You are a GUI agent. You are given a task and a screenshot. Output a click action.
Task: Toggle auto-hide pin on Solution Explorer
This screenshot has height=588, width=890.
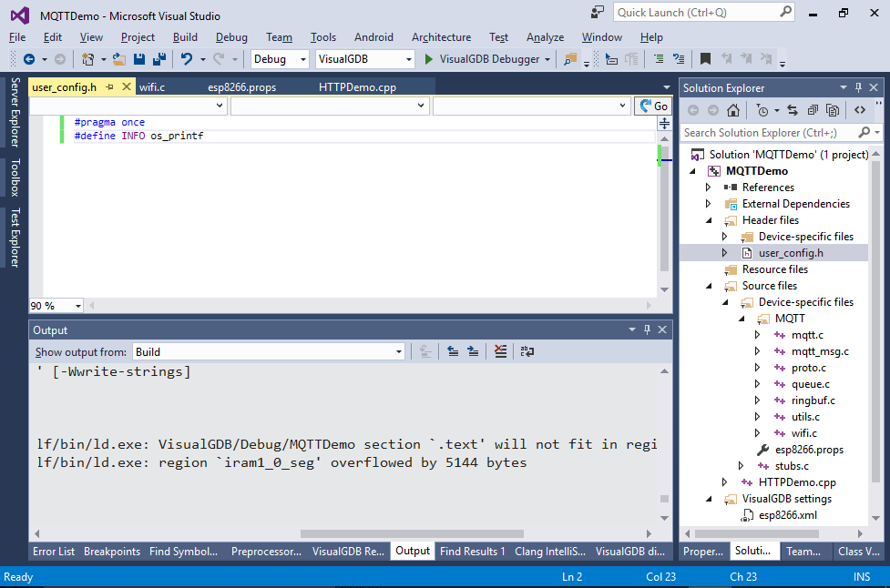click(858, 87)
